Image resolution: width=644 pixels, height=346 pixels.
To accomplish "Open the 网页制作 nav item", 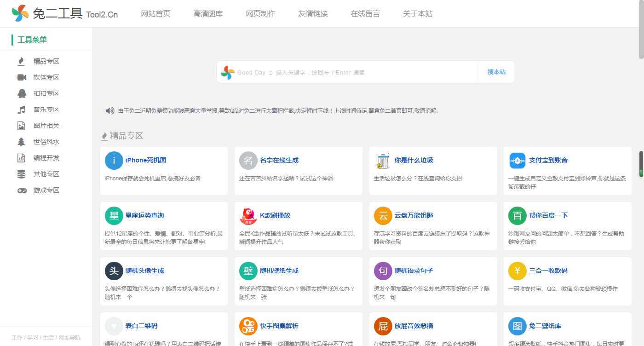I will 260,14.
